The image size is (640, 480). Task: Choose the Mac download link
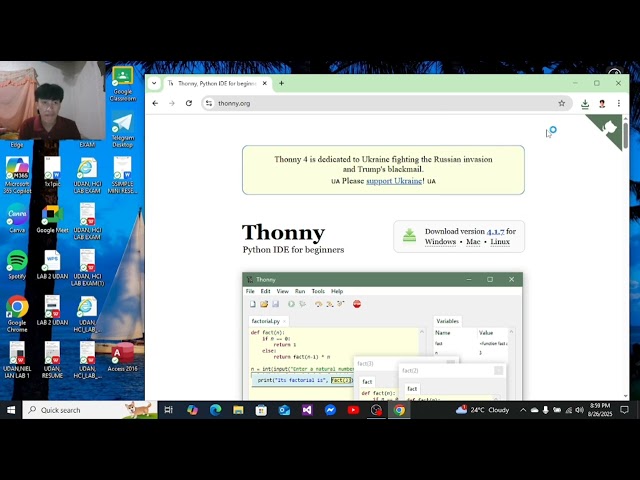(x=473, y=242)
